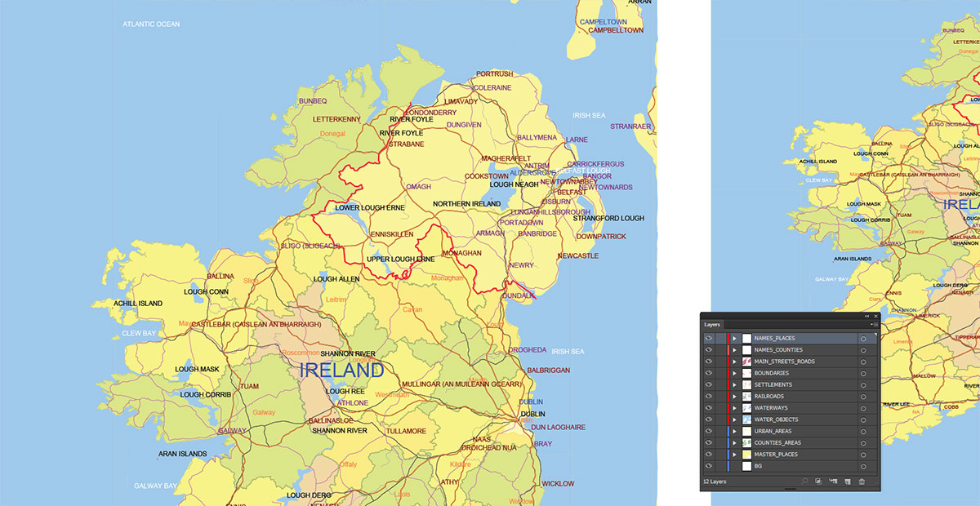Image resolution: width=980 pixels, height=506 pixels.
Task: Toggle visibility of WATER_OBJECTS layer
Action: pyautogui.click(x=709, y=419)
